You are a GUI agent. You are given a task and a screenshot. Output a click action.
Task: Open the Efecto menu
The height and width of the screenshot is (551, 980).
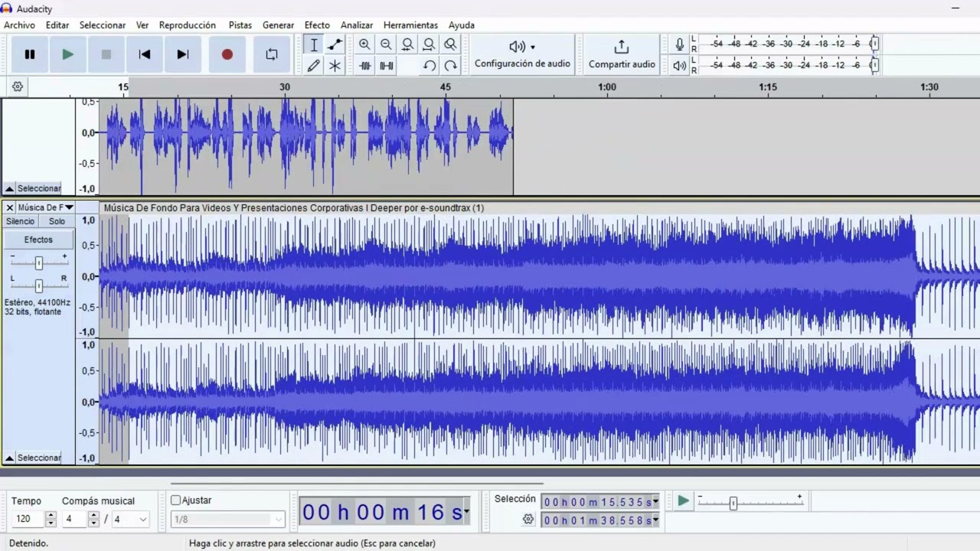coord(317,25)
